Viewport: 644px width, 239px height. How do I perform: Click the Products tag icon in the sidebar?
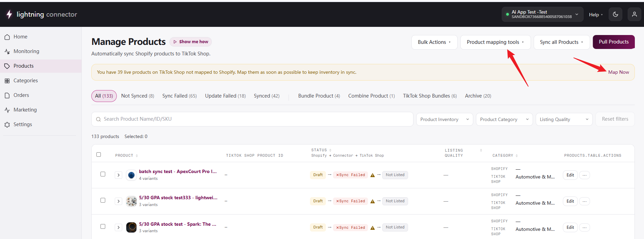(7, 66)
